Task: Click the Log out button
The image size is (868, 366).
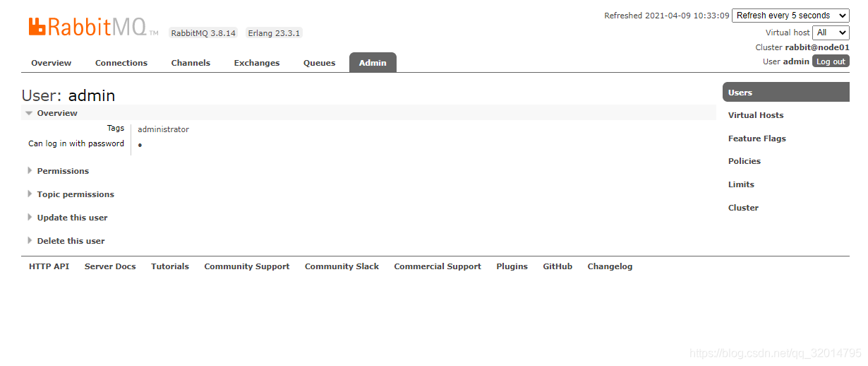Action: [x=831, y=61]
